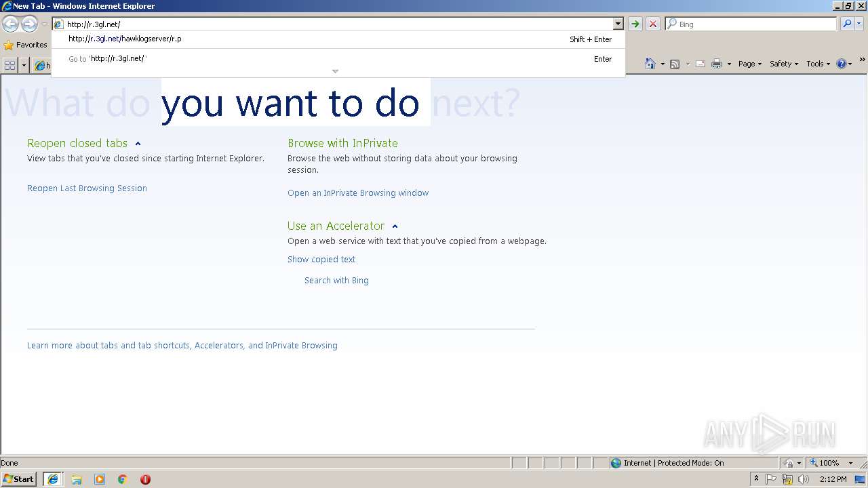Screen dimensions: 868x488
Task: Expand the address bar autocomplete dropdown arrow
Action: pyautogui.click(x=618, y=24)
